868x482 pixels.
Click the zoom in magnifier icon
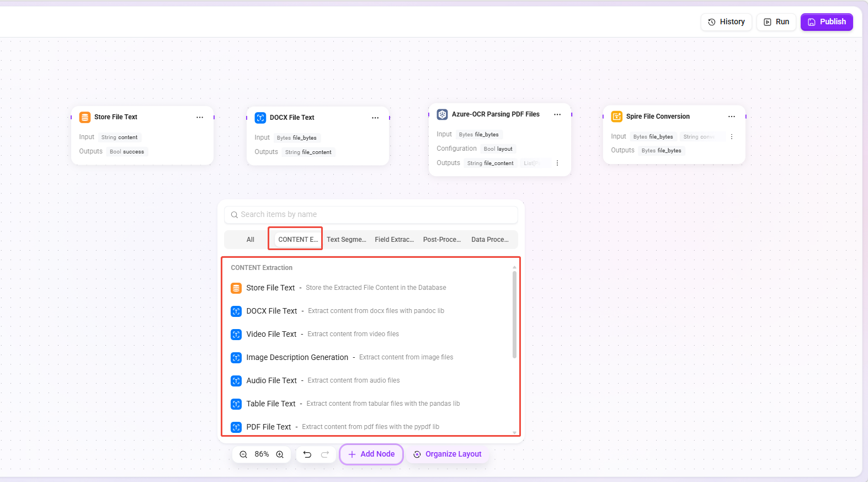tap(280, 454)
